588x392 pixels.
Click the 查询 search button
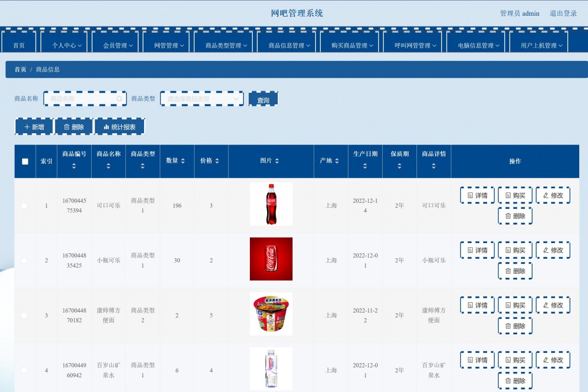pyautogui.click(x=263, y=98)
